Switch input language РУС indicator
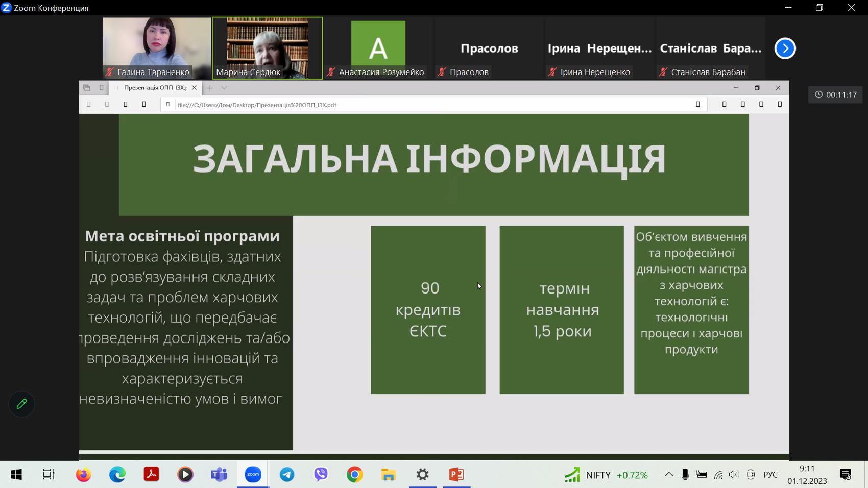 [770, 475]
